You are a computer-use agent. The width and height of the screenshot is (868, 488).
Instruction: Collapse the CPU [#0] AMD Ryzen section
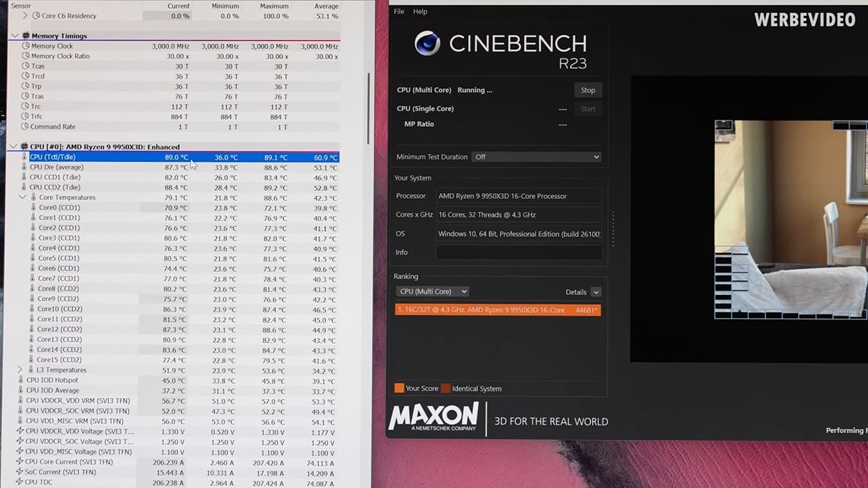14,147
